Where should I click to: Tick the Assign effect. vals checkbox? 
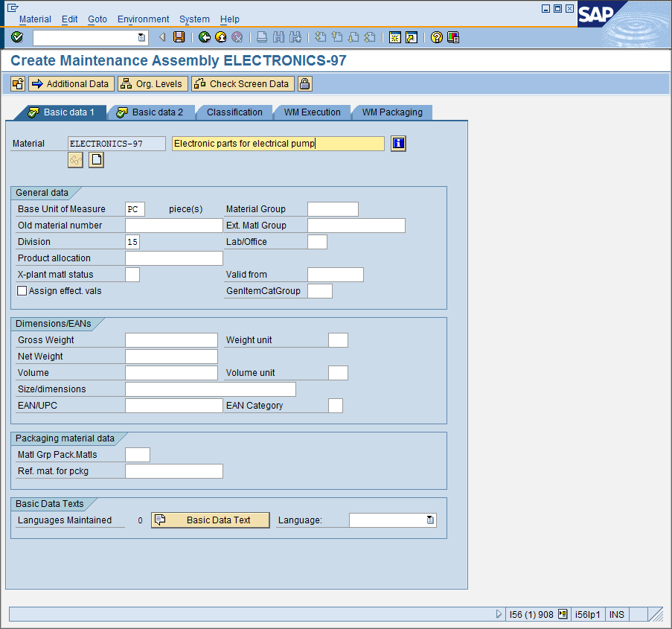pyautogui.click(x=22, y=291)
